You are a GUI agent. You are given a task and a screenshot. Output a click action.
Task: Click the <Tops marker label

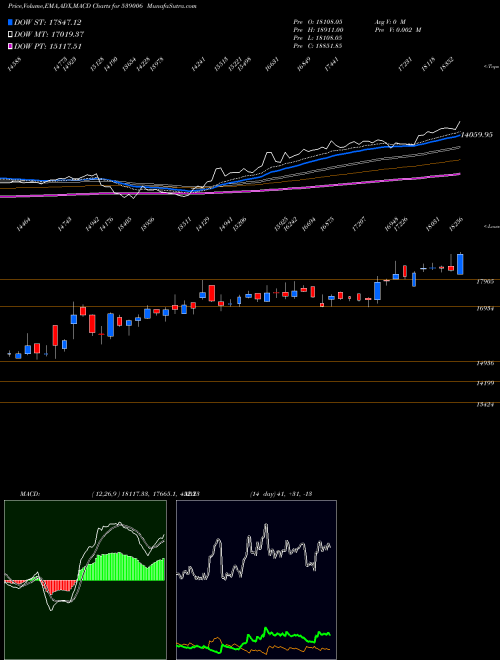pyautogui.click(x=492, y=67)
